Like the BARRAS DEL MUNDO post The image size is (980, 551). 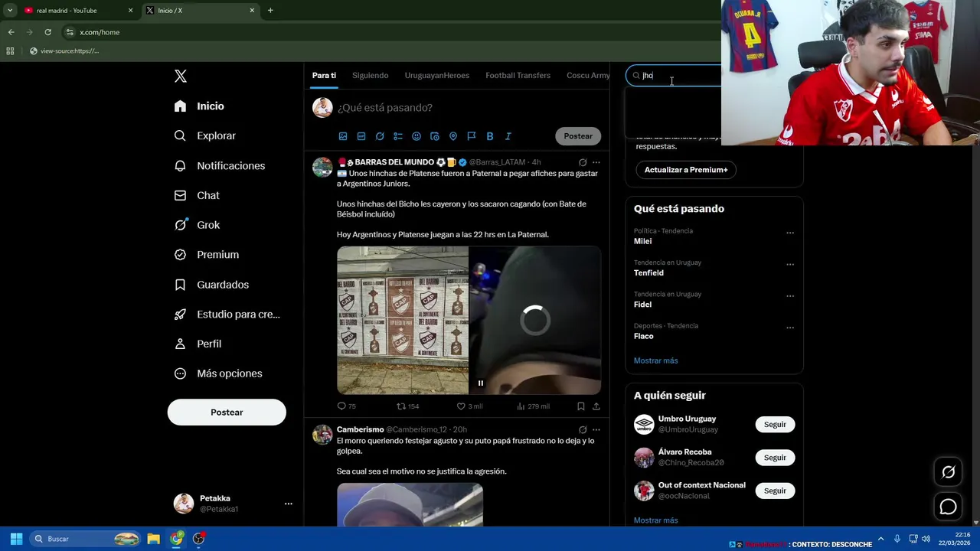click(469, 406)
